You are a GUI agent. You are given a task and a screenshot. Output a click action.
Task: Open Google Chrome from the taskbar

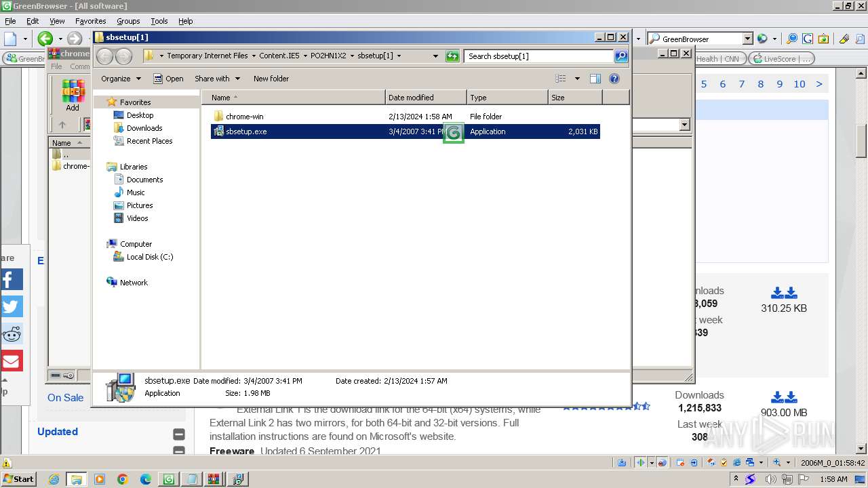123,479
